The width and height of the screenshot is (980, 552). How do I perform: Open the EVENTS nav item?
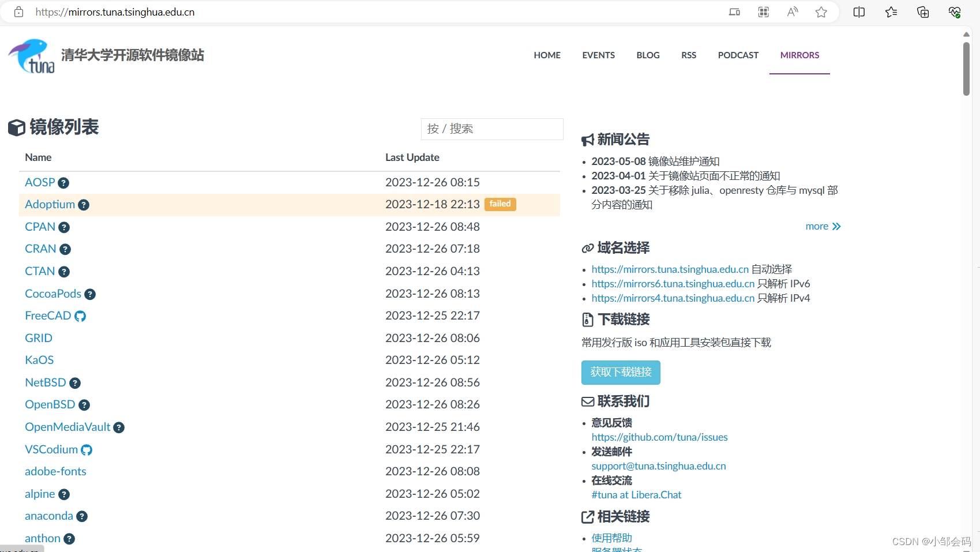click(x=598, y=55)
